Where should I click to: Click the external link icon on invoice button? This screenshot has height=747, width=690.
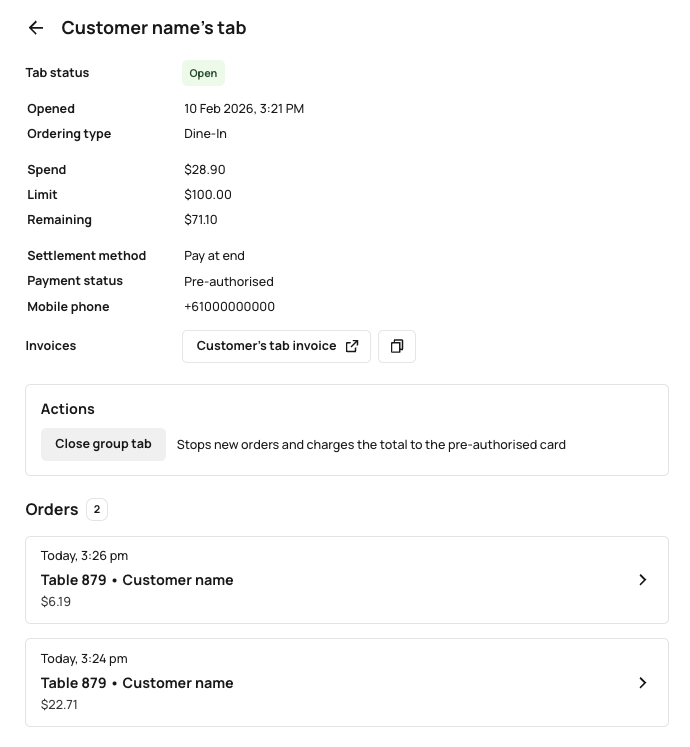tap(352, 346)
